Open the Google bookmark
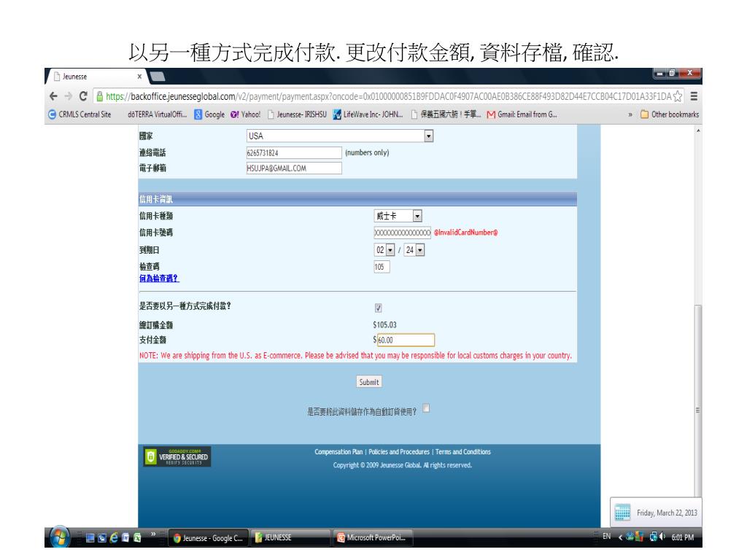 (209, 114)
